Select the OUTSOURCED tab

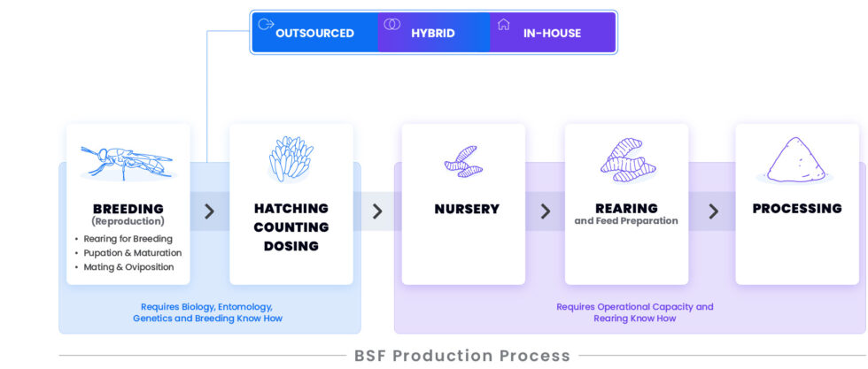315,33
